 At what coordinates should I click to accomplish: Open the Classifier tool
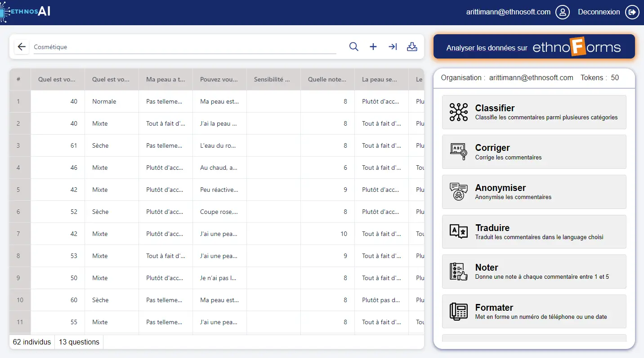(534, 112)
